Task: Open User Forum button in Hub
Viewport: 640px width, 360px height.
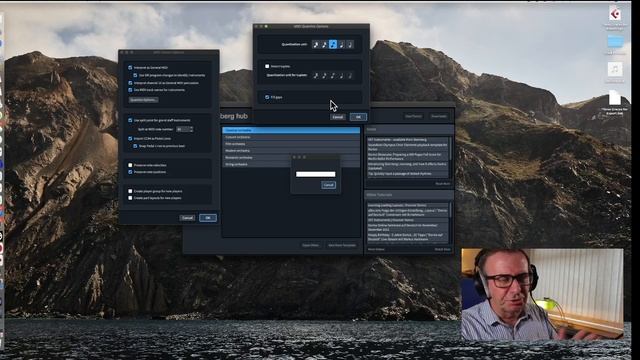Action: point(413,116)
